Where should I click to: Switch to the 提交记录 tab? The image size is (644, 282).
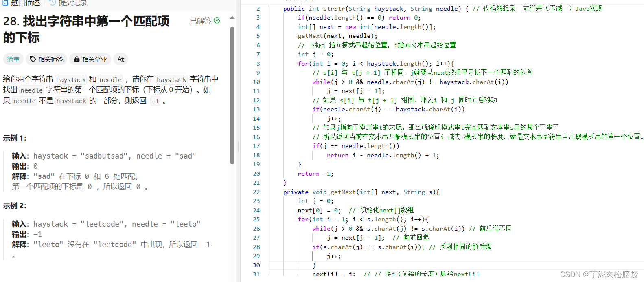pos(68,3)
